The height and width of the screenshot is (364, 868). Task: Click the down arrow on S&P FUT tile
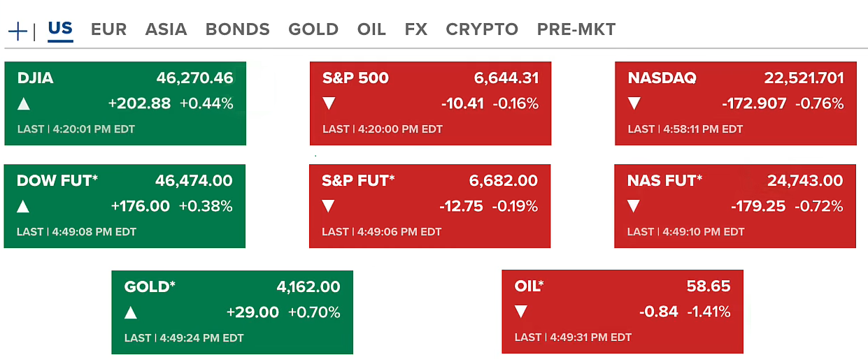tap(329, 207)
